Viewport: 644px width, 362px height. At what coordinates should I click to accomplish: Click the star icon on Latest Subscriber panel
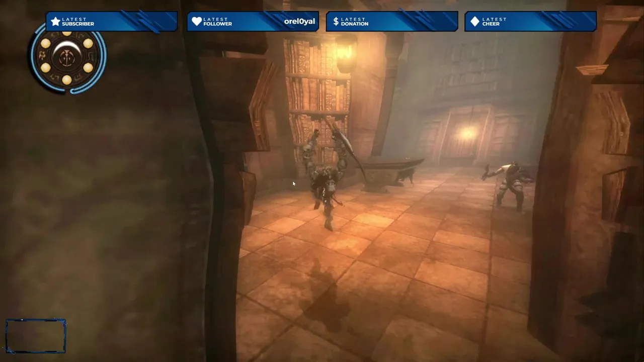pos(55,22)
